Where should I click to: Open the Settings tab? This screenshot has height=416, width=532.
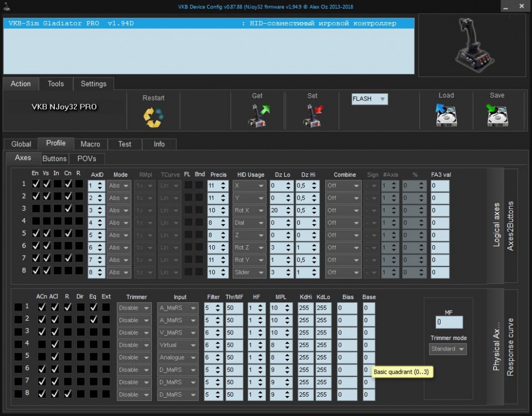93,84
